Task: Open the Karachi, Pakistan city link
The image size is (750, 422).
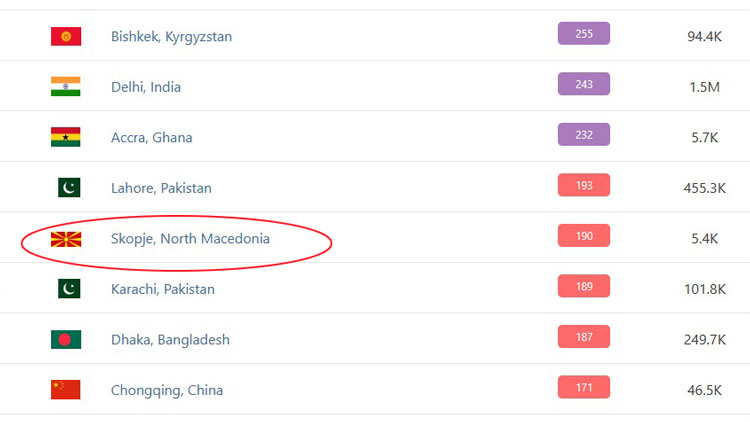Action: click(163, 289)
